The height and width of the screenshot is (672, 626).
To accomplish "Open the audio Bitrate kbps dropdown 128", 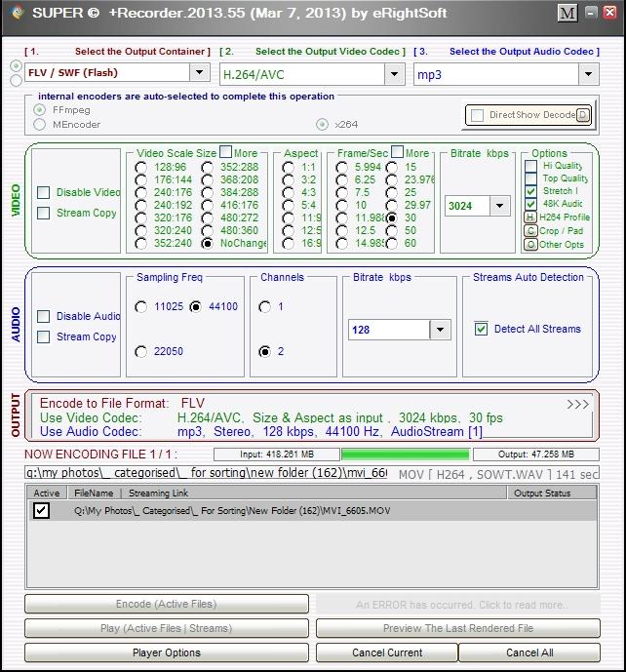I will (x=440, y=330).
